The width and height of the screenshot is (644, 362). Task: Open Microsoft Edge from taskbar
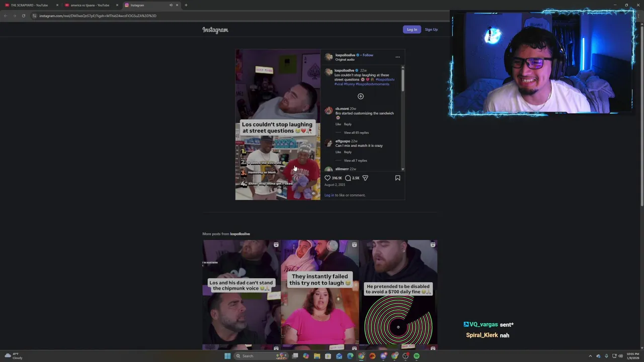click(x=350, y=356)
